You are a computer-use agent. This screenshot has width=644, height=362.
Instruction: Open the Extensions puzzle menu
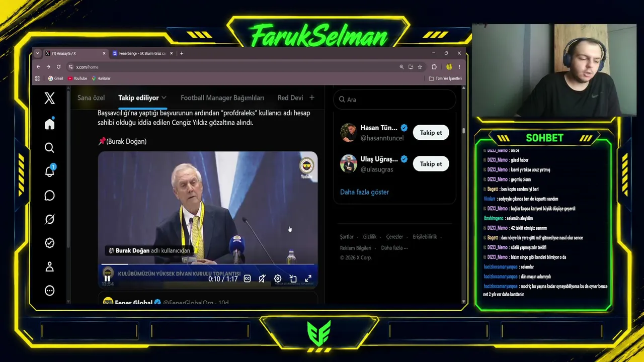tap(434, 67)
